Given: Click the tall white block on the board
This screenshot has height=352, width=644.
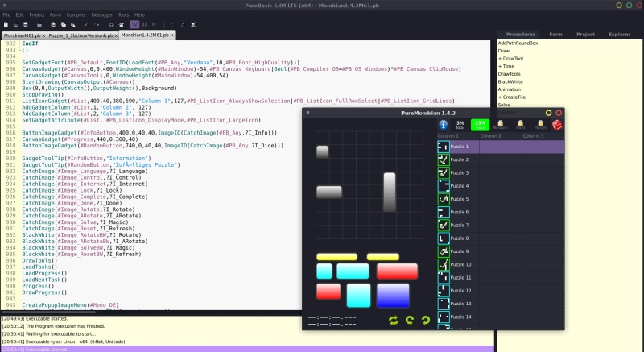Looking at the screenshot, I should (390, 193).
